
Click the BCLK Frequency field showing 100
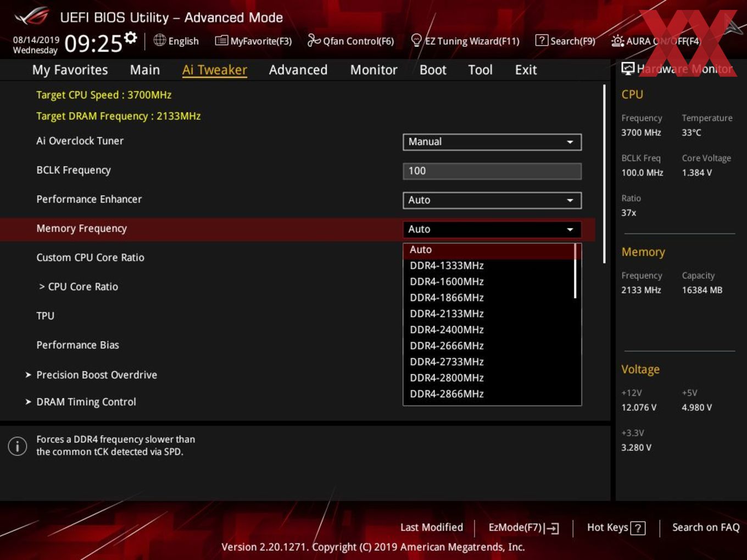(492, 171)
